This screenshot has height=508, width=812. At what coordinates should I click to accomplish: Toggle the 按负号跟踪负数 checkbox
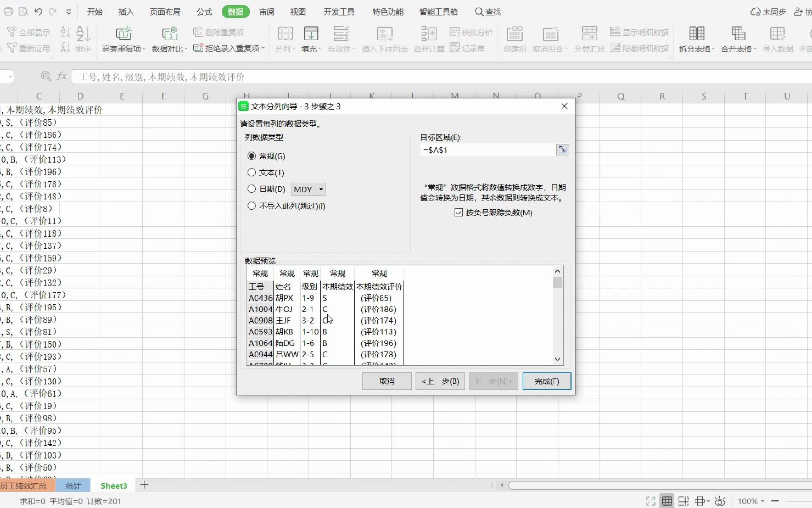coord(459,213)
